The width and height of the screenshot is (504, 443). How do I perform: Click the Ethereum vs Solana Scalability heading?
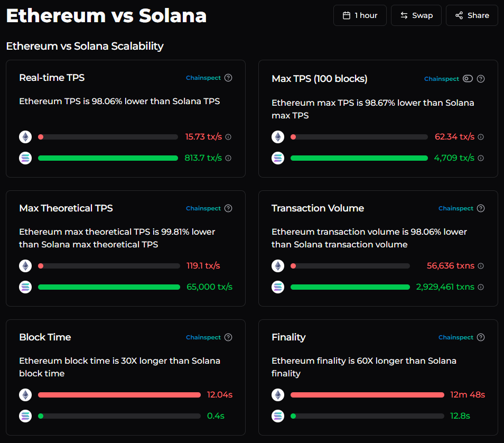(85, 46)
